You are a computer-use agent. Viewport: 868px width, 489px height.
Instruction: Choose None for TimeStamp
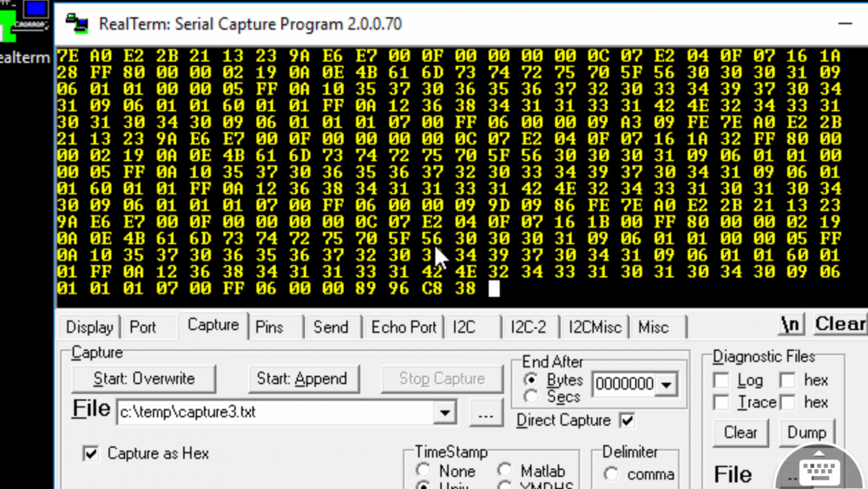[424, 471]
